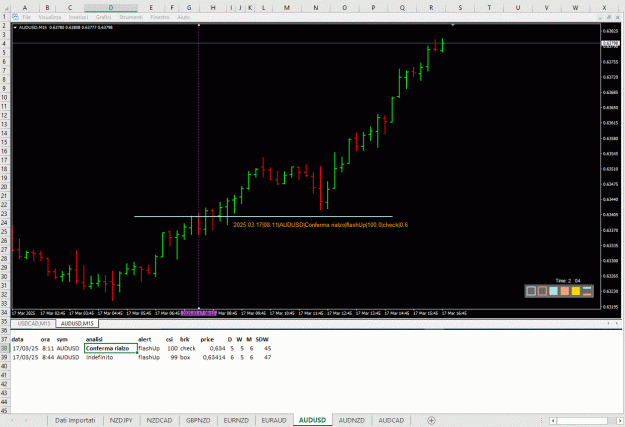
Task: Click the blue and orange lines button
Action: 587,291
